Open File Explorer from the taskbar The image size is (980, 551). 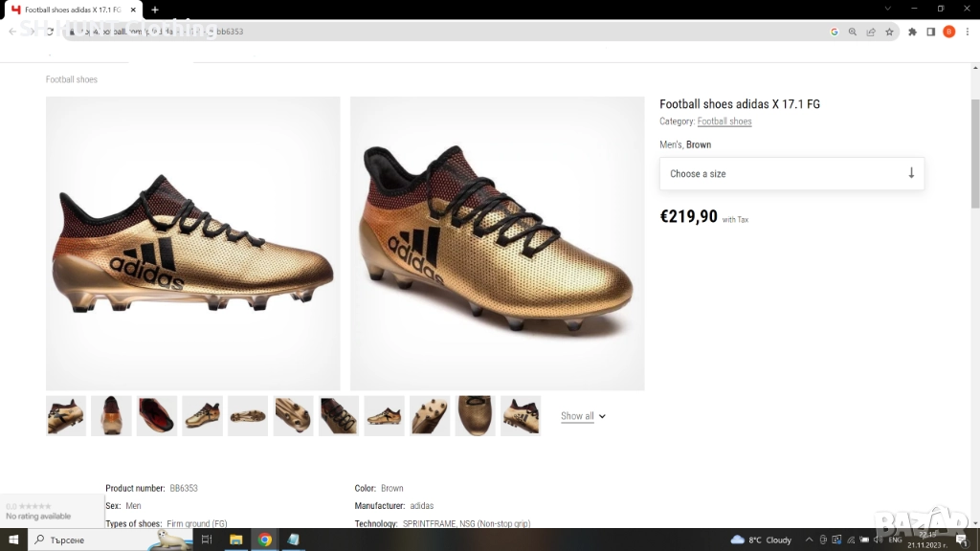point(235,540)
